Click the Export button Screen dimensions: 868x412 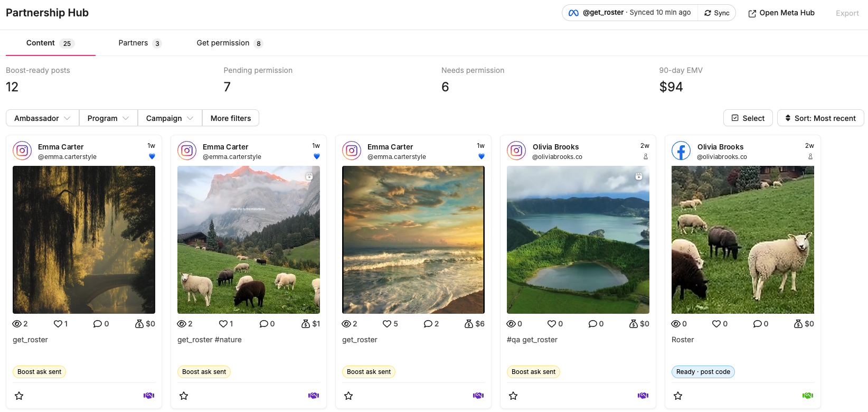[x=847, y=13]
